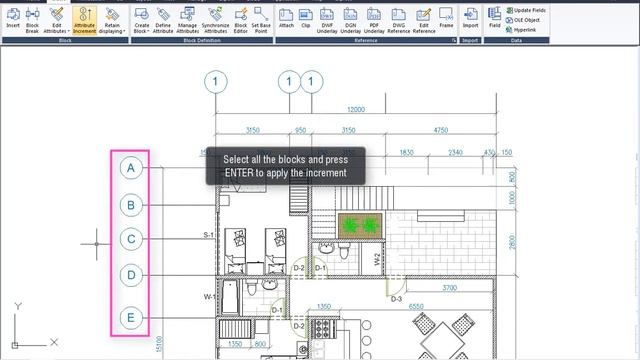Click the Attach reference tool
Screen dimensions: 640x360
[x=286, y=18]
